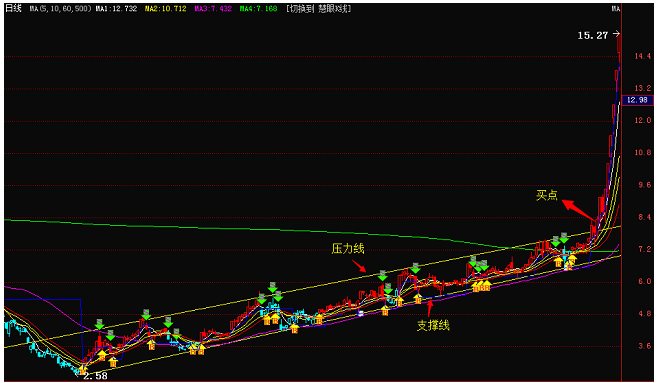Select the green MA4 readout
The image size is (659, 383).
point(258,8)
